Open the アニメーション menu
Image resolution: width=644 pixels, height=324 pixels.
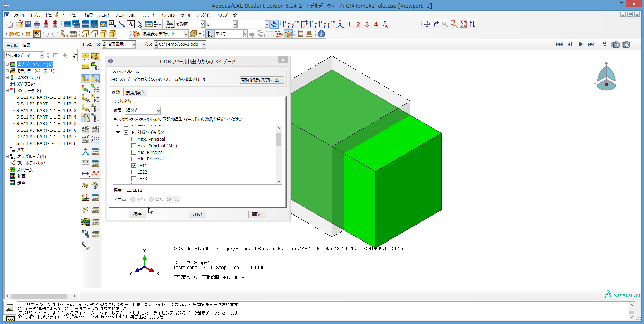point(126,15)
